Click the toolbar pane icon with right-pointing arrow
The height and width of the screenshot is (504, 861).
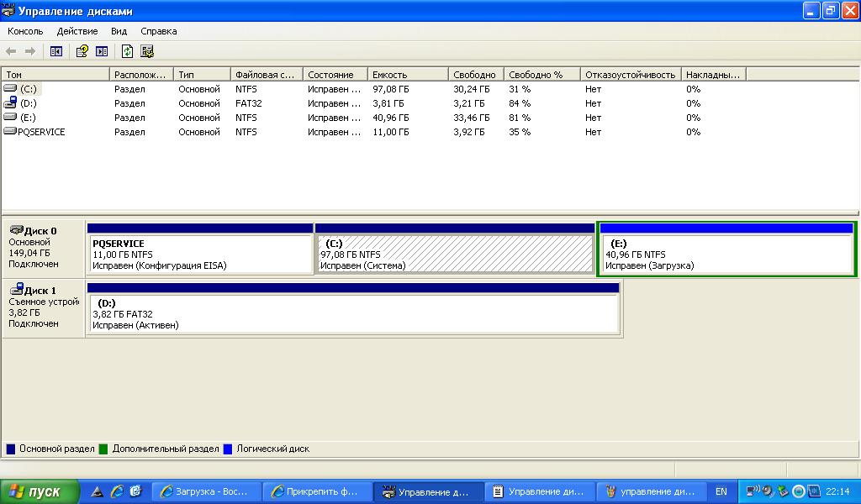pyautogui.click(x=102, y=51)
